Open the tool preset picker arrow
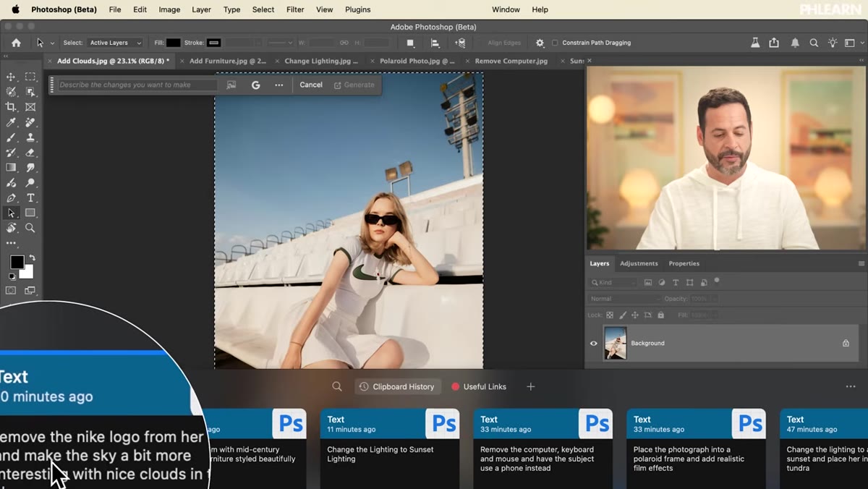This screenshot has width=868, height=489. [52, 43]
